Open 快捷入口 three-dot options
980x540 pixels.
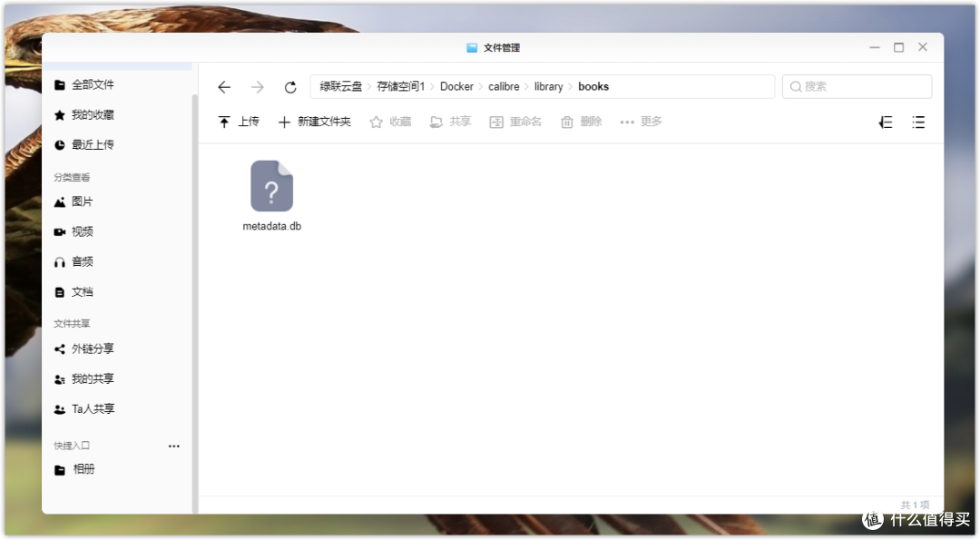(173, 447)
